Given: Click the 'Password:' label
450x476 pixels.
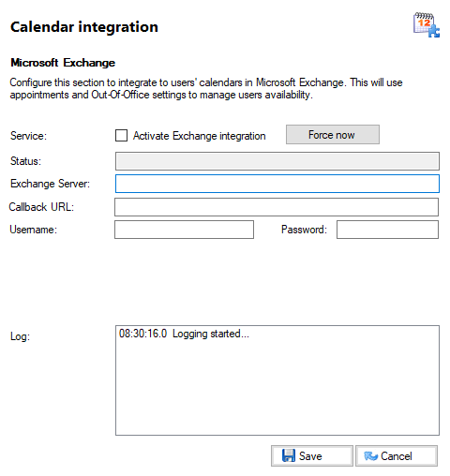Looking at the screenshot, I should 304,230.
